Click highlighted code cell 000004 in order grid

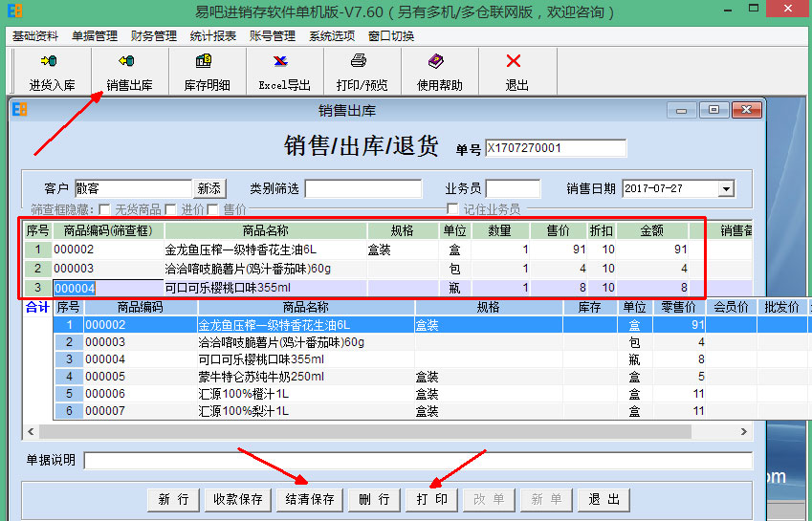108,288
